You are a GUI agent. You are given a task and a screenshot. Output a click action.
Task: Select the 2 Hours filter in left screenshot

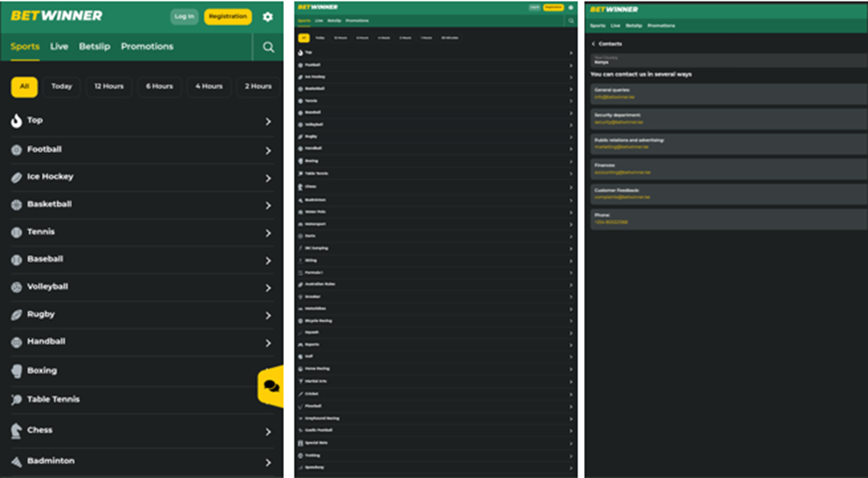258,87
